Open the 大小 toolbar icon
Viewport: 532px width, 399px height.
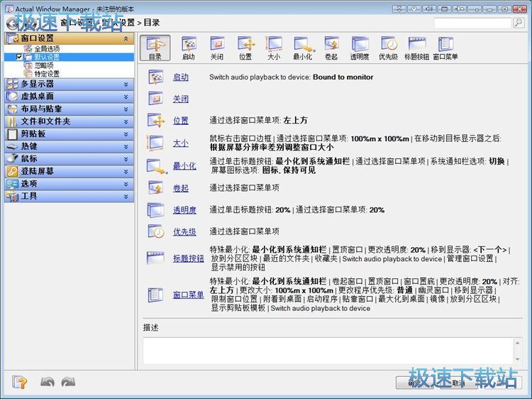(x=274, y=48)
